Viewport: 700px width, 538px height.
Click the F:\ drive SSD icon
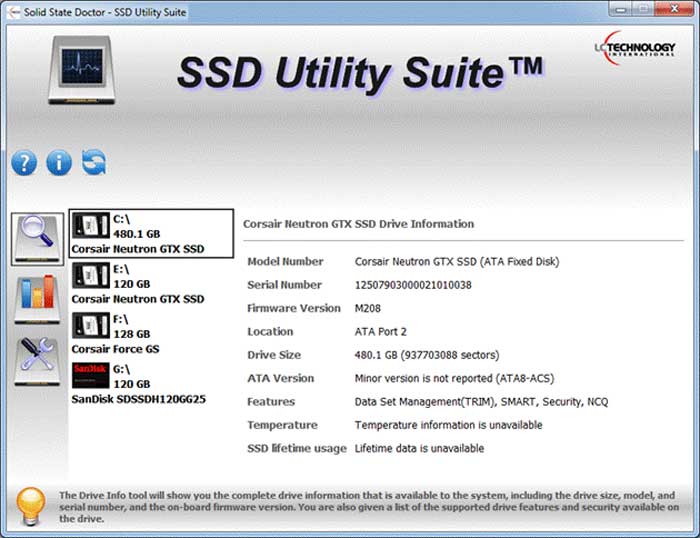click(x=91, y=325)
